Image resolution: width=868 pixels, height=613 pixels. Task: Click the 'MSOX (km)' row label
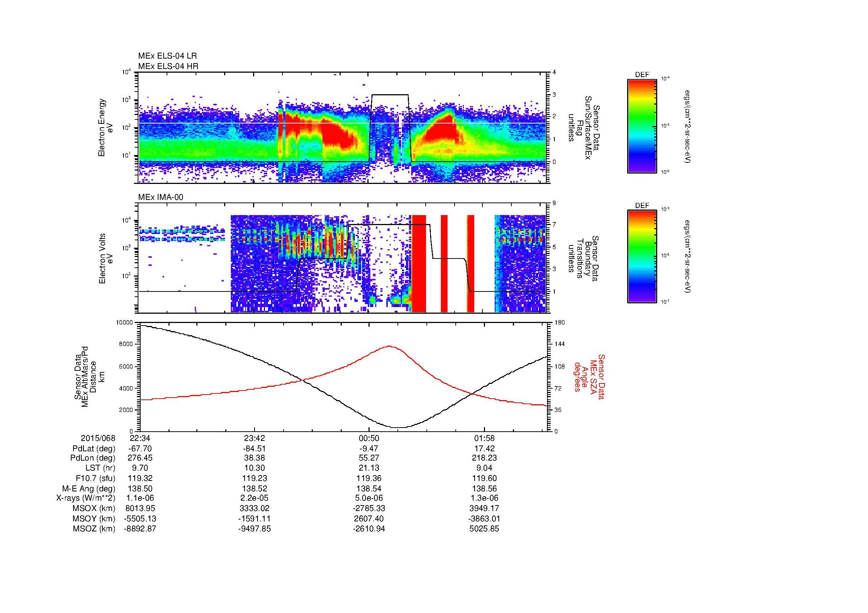pyautogui.click(x=94, y=508)
